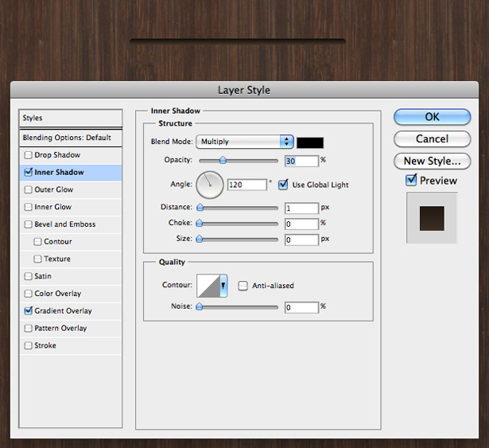Click the Distance slider handle

click(x=200, y=207)
